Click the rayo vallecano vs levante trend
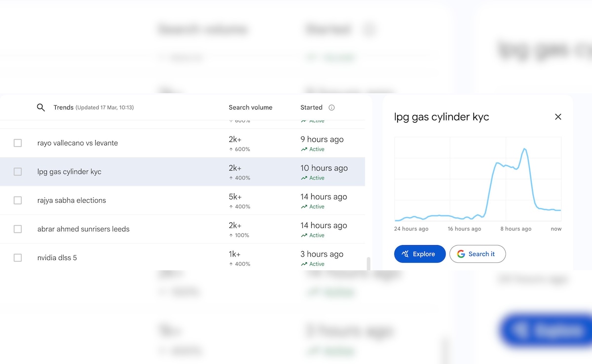The image size is (592, 364). (x=77, y=143)
